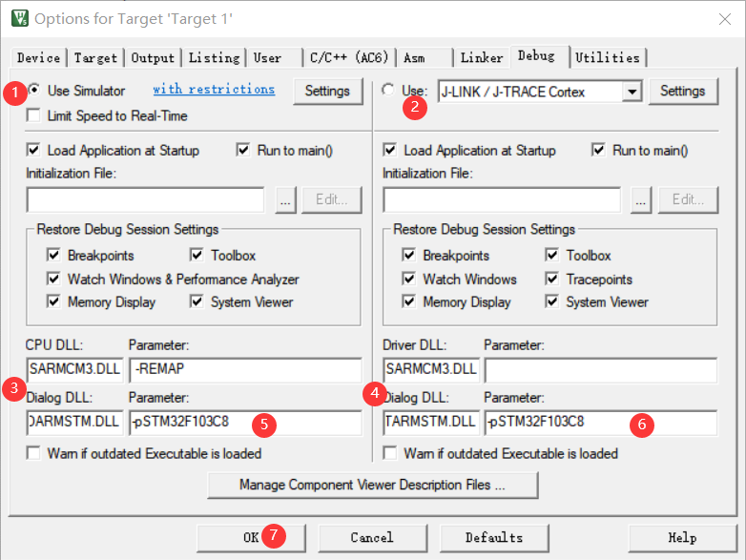The height and width of the screenshot is (560, 746).
Task: Click the -REMAP parameter field
Action: pos(245,370)
